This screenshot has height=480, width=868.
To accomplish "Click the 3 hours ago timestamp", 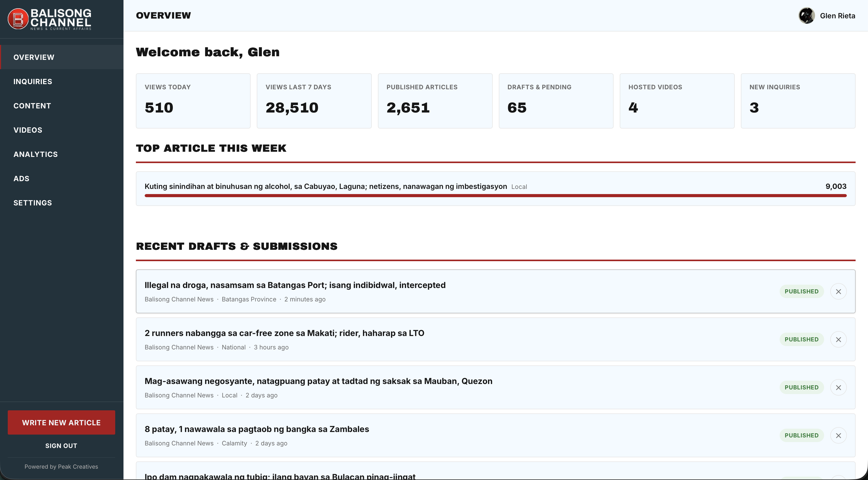I will (271, 347).
